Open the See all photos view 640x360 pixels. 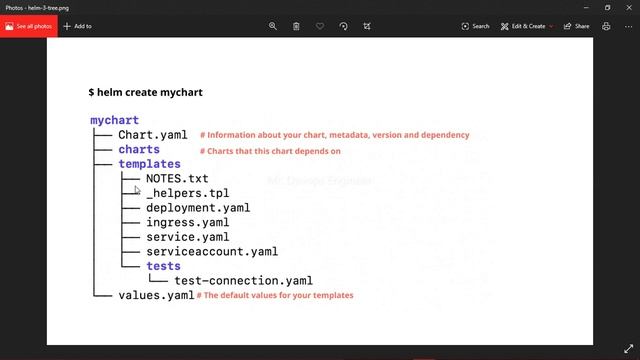29,26
